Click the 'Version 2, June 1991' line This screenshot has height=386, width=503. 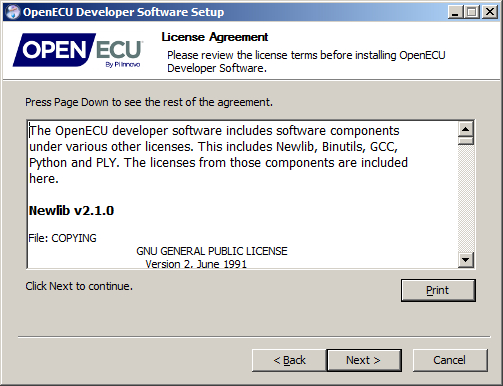(x=196, y=264)
